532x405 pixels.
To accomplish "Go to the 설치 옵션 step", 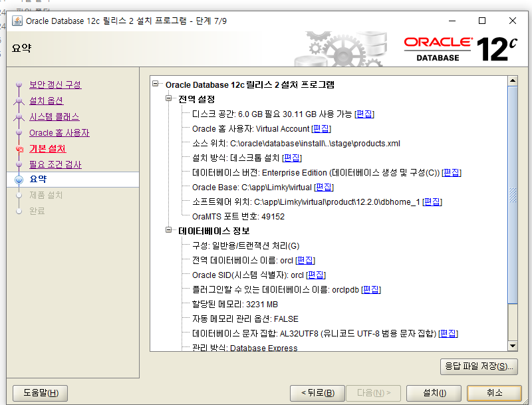I will [46, 100].
